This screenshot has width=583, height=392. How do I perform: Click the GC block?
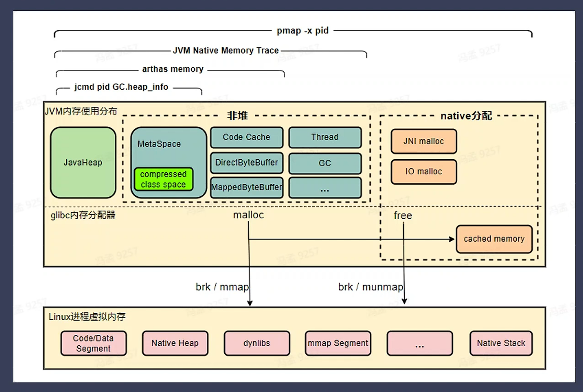click(325, 163)
